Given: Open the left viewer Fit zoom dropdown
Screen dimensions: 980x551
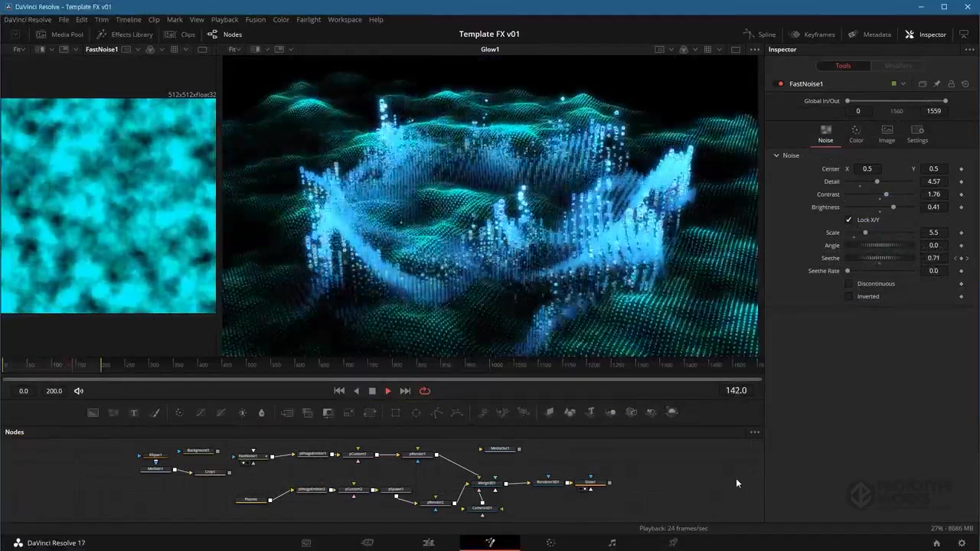Looking at the screenshot, I should (x=18, y=50).
